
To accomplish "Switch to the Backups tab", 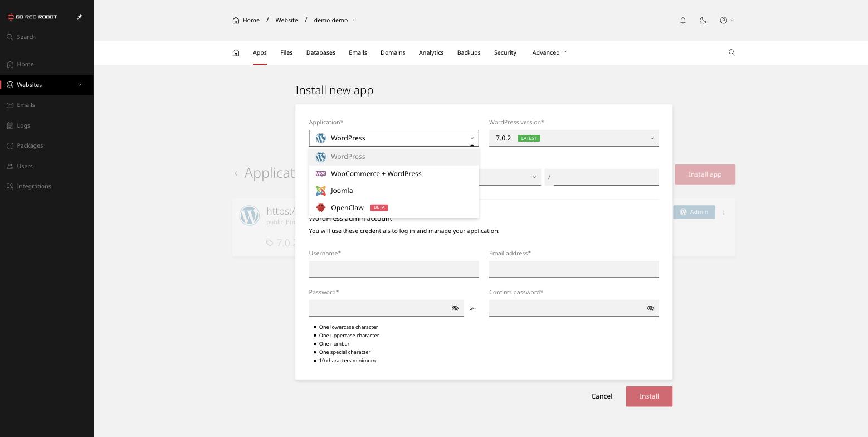I will tap(469, 52).
